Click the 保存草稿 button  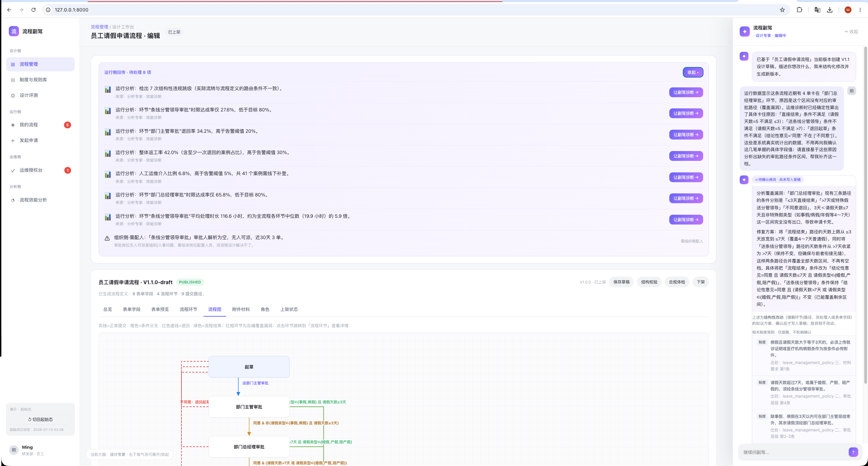[x=621, y=282]
